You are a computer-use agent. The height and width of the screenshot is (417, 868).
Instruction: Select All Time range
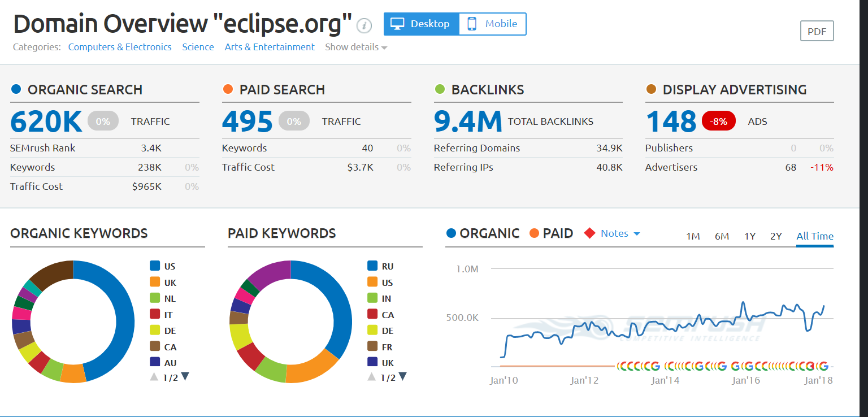click(x=815, y=236)
